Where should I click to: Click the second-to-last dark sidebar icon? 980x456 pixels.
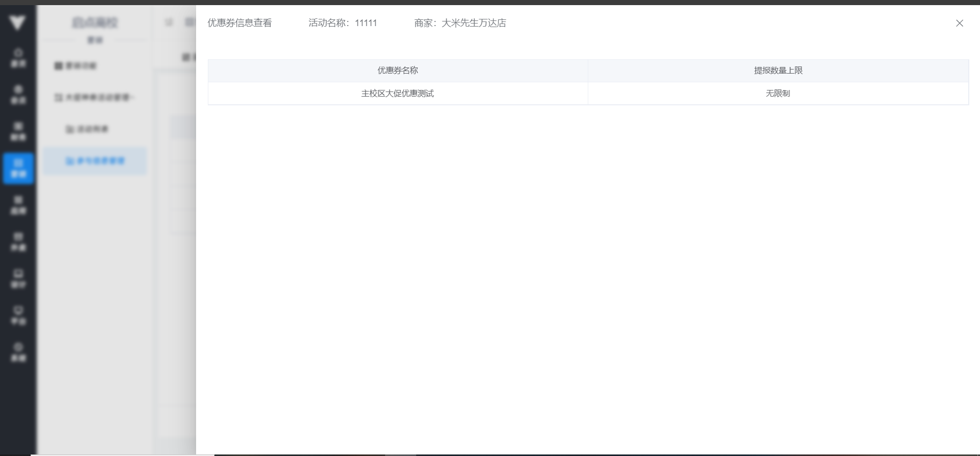click(18, 315)
